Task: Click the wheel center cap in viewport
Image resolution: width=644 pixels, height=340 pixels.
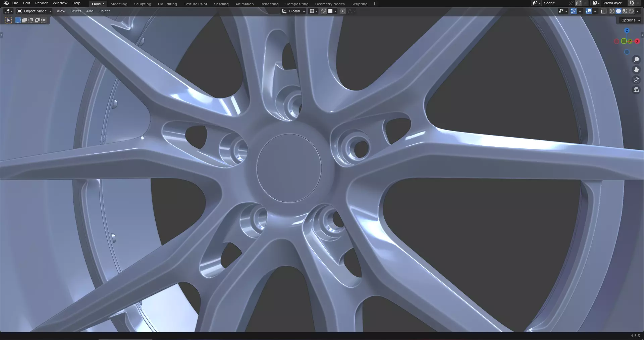Action: 289,168
